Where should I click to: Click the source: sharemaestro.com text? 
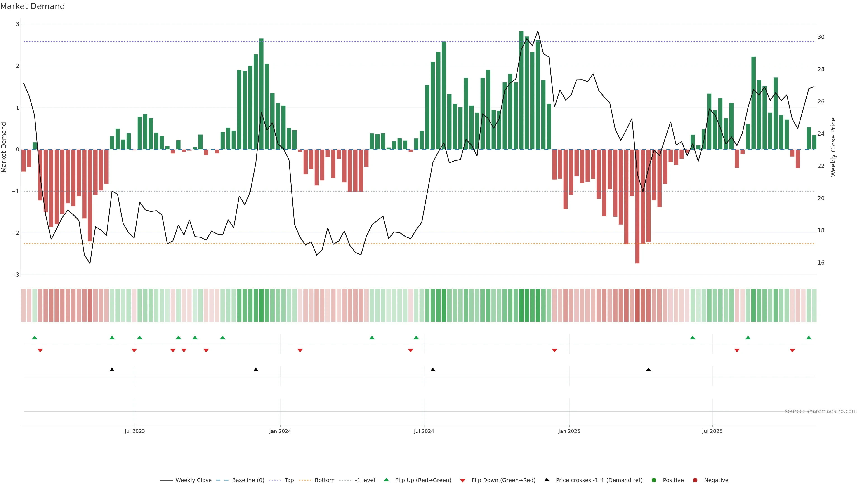(x=821, y=411)
